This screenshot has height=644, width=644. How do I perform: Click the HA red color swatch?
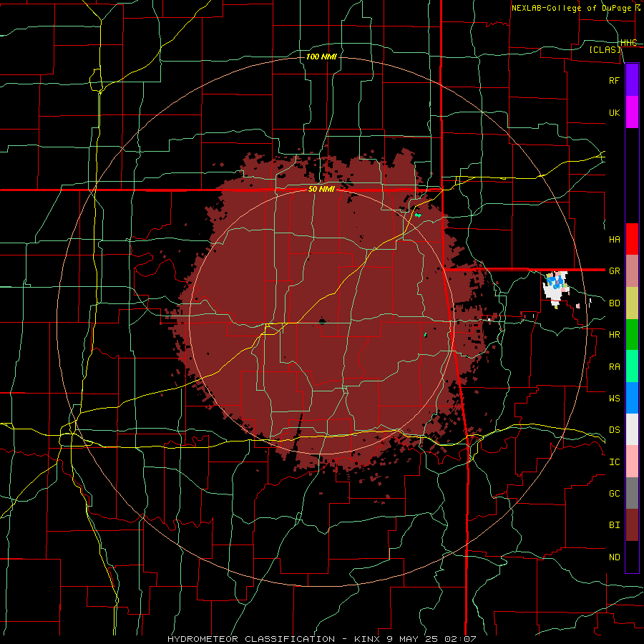click(632, 239)
